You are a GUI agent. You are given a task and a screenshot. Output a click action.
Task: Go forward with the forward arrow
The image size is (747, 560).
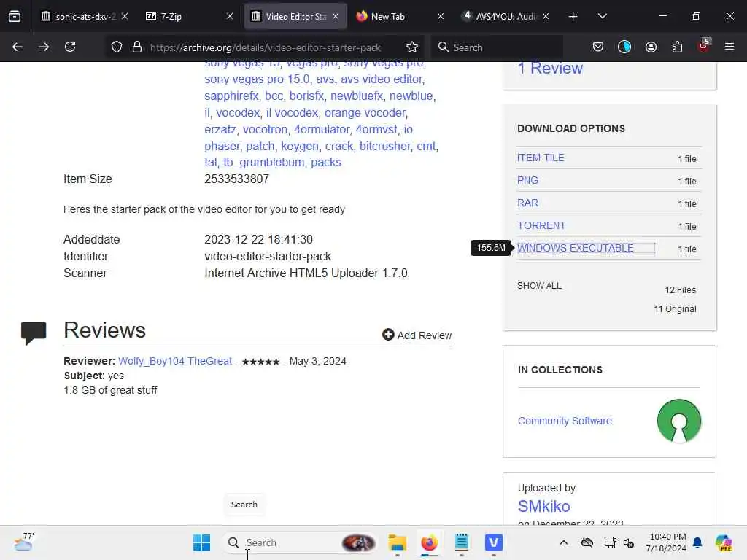pyautogui.click(x=44, y=47)
